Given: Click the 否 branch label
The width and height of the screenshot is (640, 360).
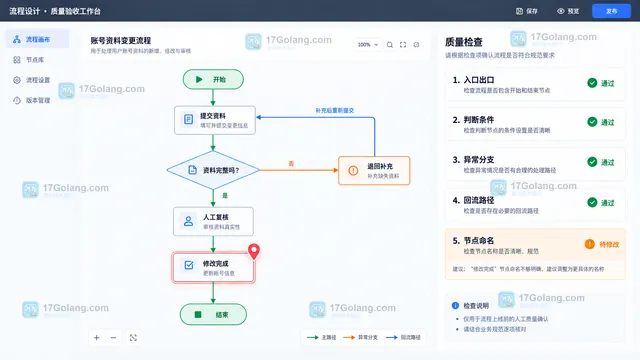Looking at the screenshot, I should coord(291,163).
